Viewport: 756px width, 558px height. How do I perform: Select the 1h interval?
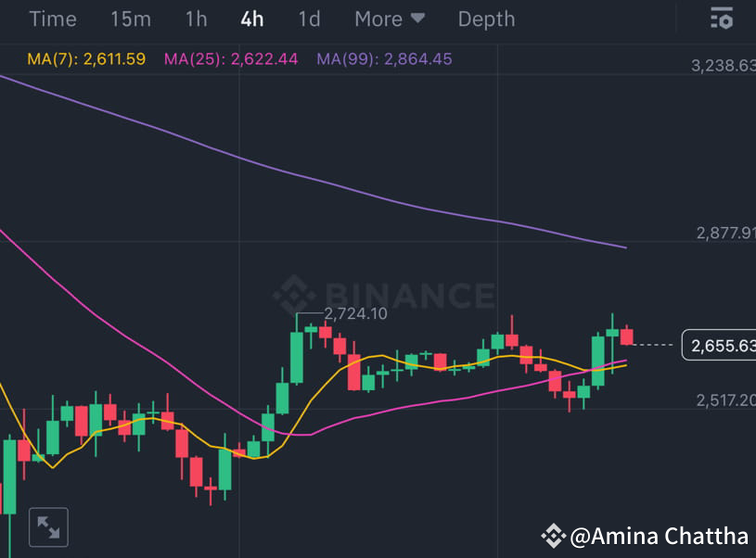pyautogui.click(x=195, y=19)
